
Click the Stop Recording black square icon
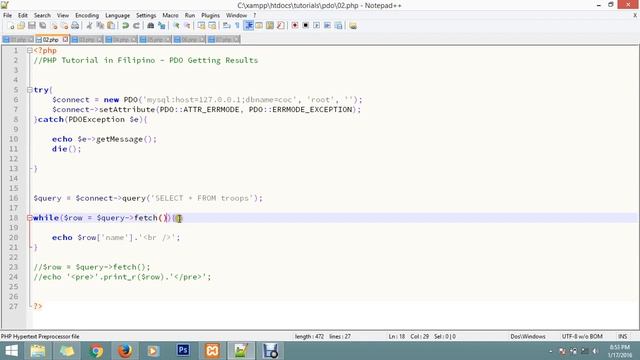tap(305, 26)
